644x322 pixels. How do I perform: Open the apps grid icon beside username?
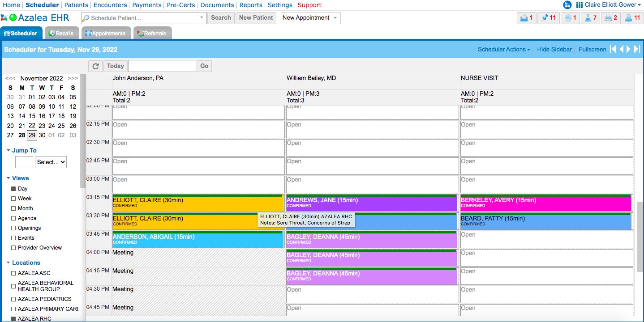(580, 5)
